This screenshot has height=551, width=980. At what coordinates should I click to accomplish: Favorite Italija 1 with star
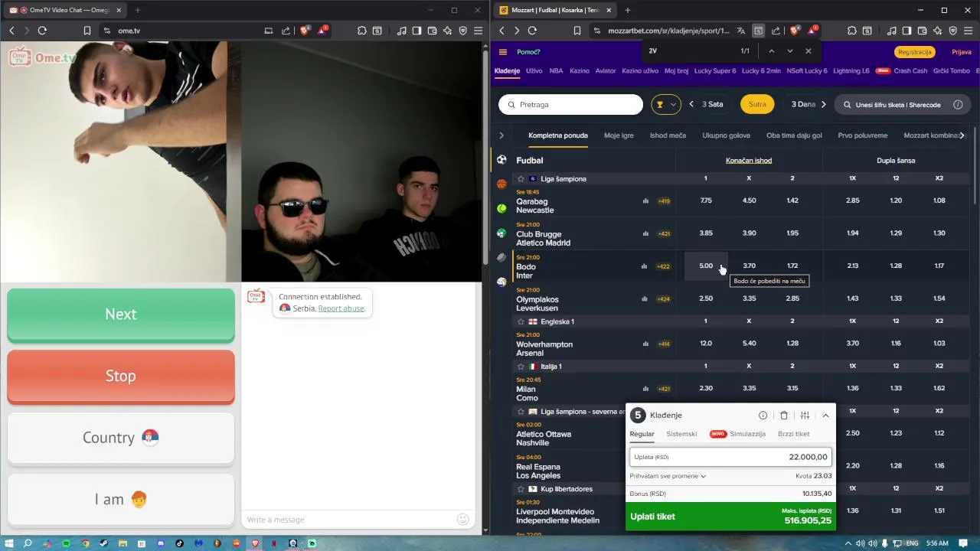point(521,367)
